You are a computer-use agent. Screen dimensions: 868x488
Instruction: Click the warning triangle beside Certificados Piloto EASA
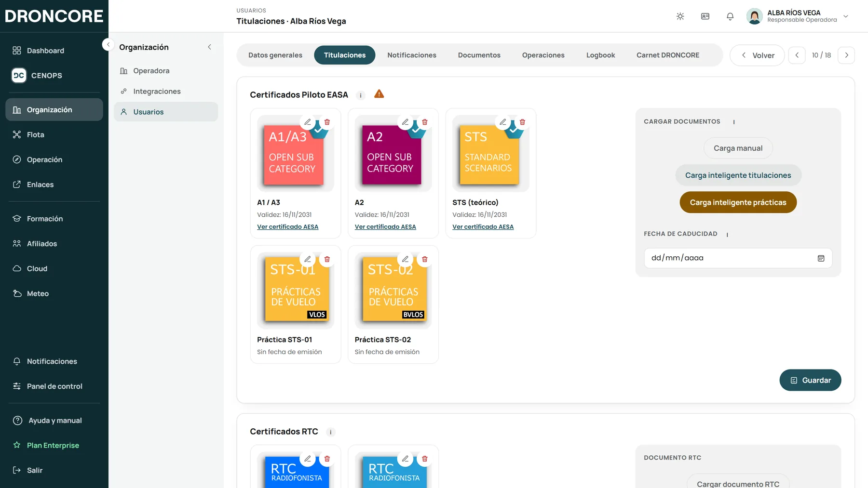379,94
